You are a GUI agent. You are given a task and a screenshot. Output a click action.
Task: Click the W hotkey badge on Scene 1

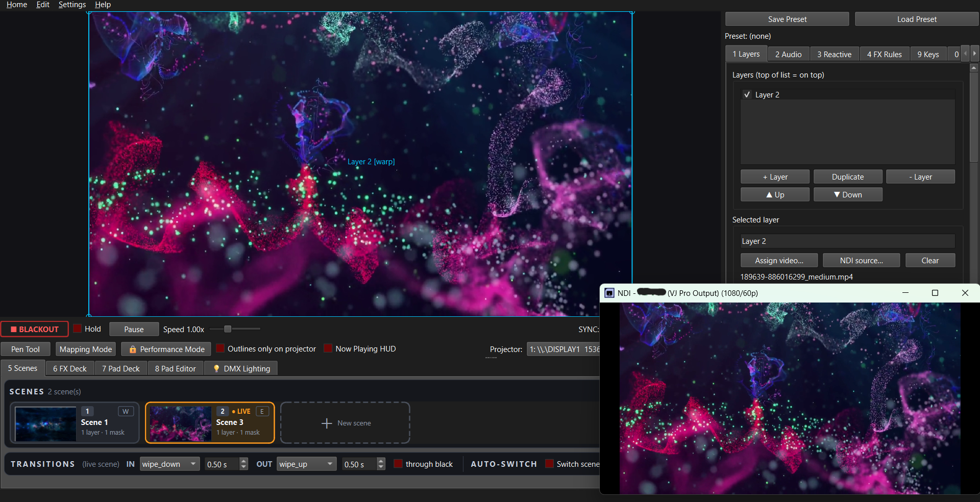(x=126, y=411)
